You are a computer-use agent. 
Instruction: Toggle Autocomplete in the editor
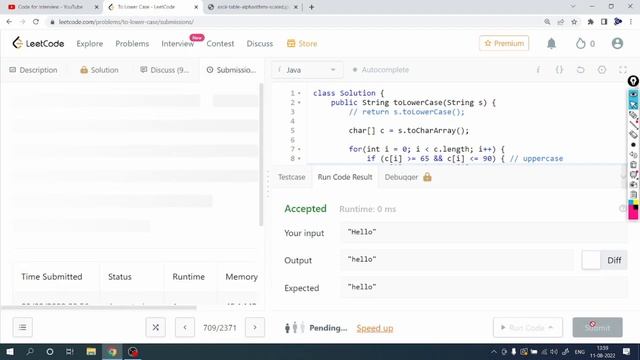click(x=380, y=70)
